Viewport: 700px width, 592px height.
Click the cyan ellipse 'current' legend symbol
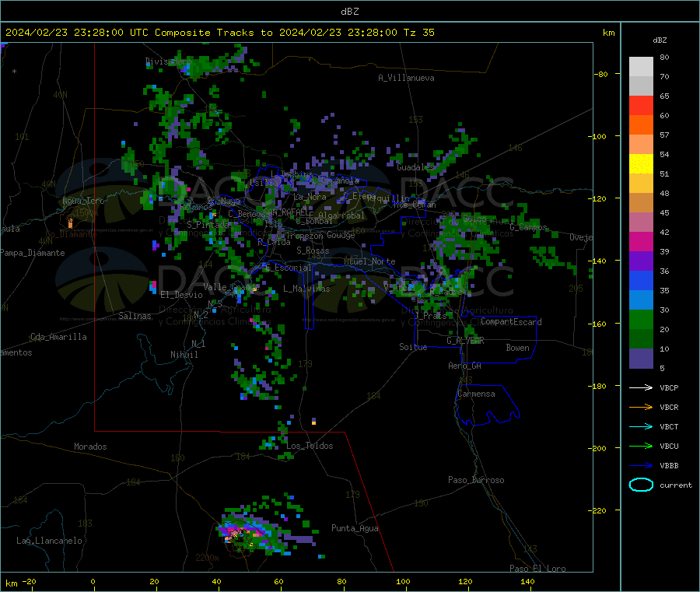click(x=641, y=485)
